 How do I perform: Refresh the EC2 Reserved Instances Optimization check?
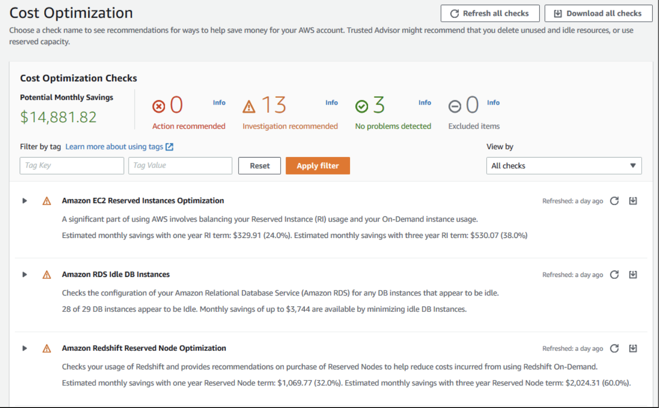(615, 201)
